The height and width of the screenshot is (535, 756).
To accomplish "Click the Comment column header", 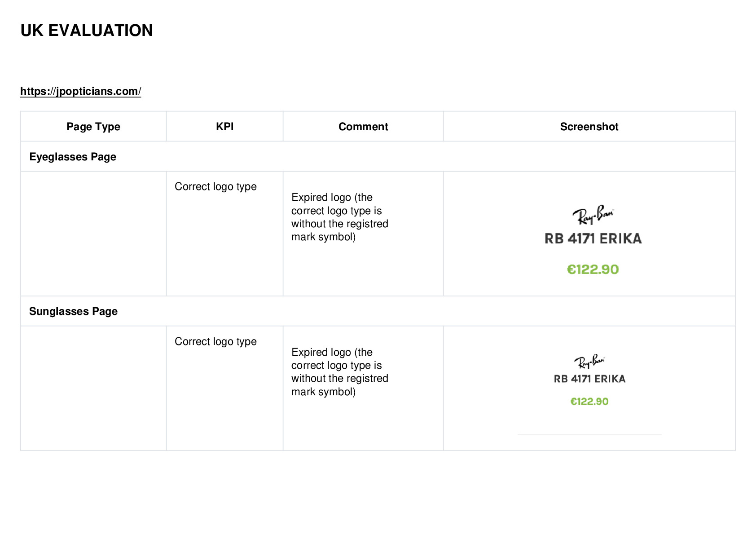I will pyautogui.click(x=363, y=127).
